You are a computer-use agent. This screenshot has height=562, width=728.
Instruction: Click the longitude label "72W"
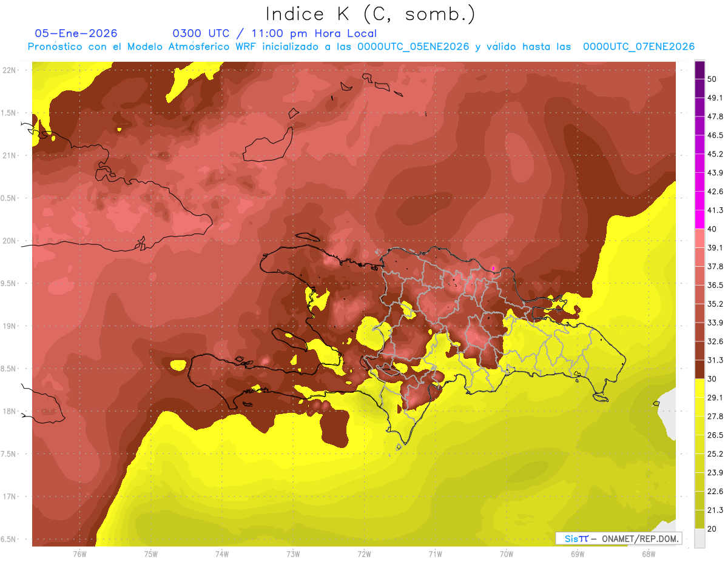(x=364, y=554)
